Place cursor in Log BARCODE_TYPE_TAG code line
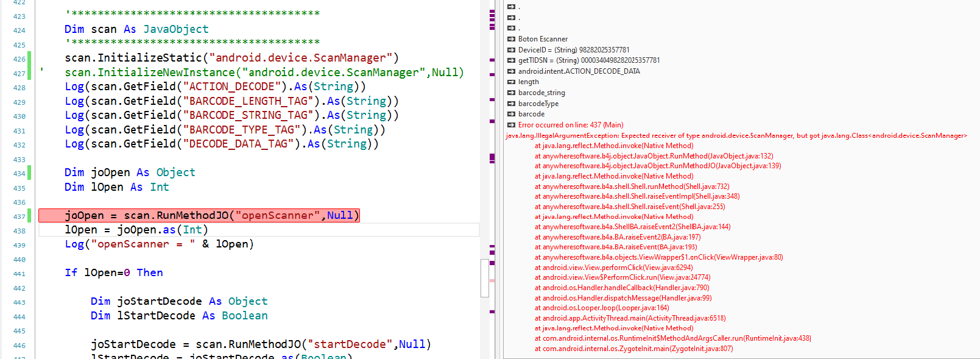 coord(225,130)
